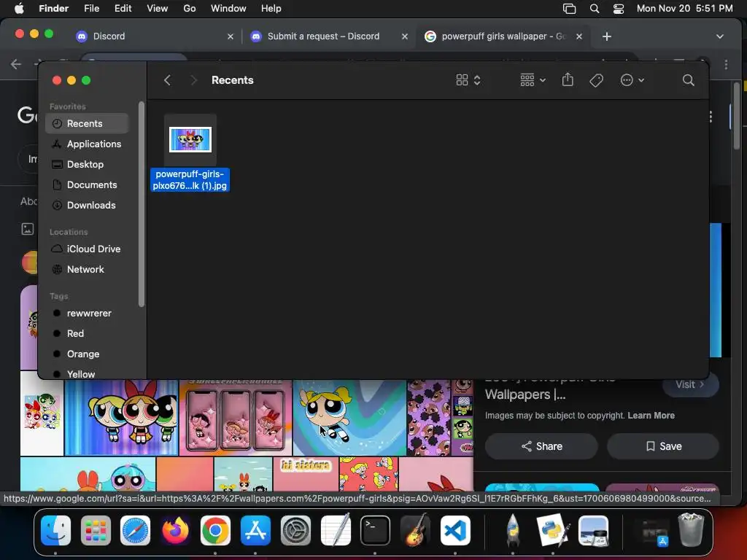The width and height of the screenshot is (747, 560).
Task: Open the browser tab list chevron
Action: [x=720, y=36]
